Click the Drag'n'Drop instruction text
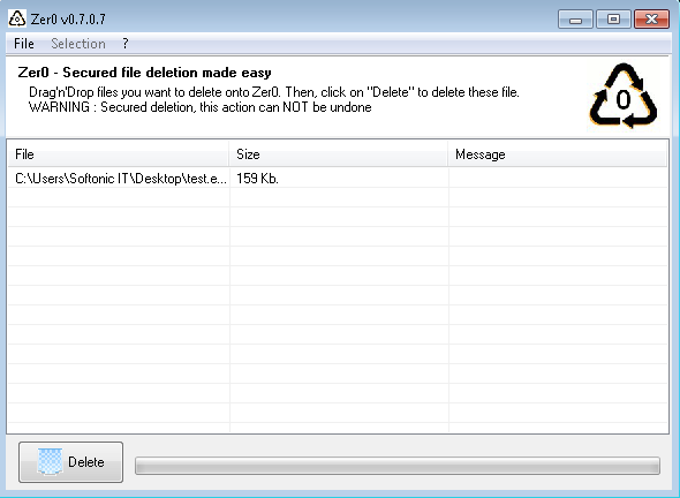Screen dimensions: 680x498 [x=274, y=92]
